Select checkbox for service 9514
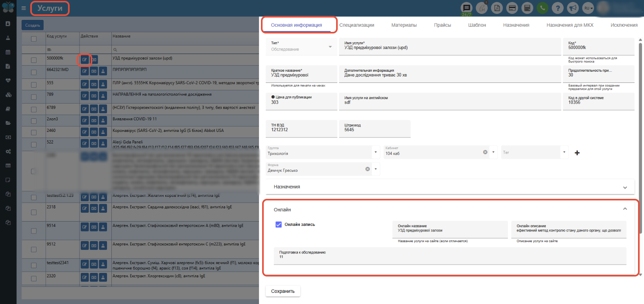The height and width of the screenshot is (304, 644). [34, 231]
